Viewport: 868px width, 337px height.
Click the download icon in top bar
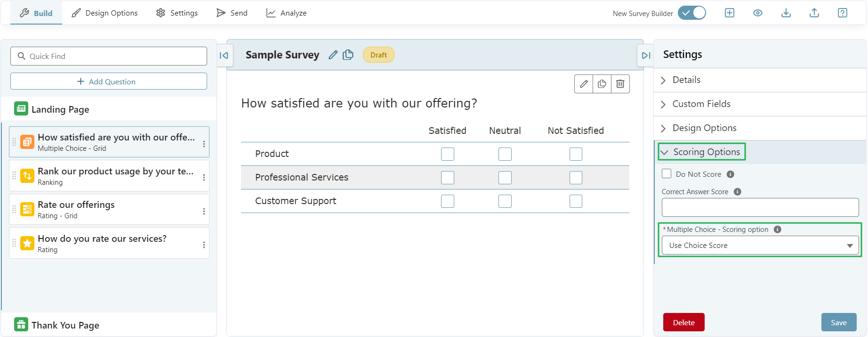tap(786, 13)
